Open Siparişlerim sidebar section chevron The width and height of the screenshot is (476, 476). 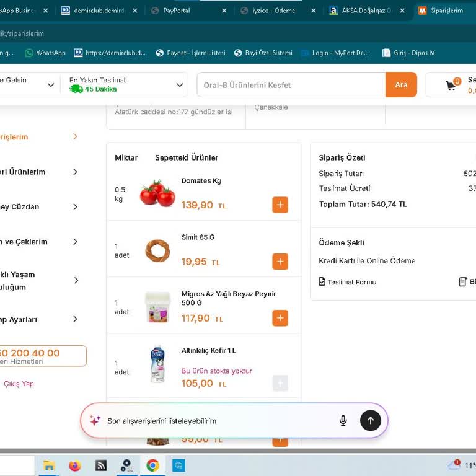(x=75, y=136)
